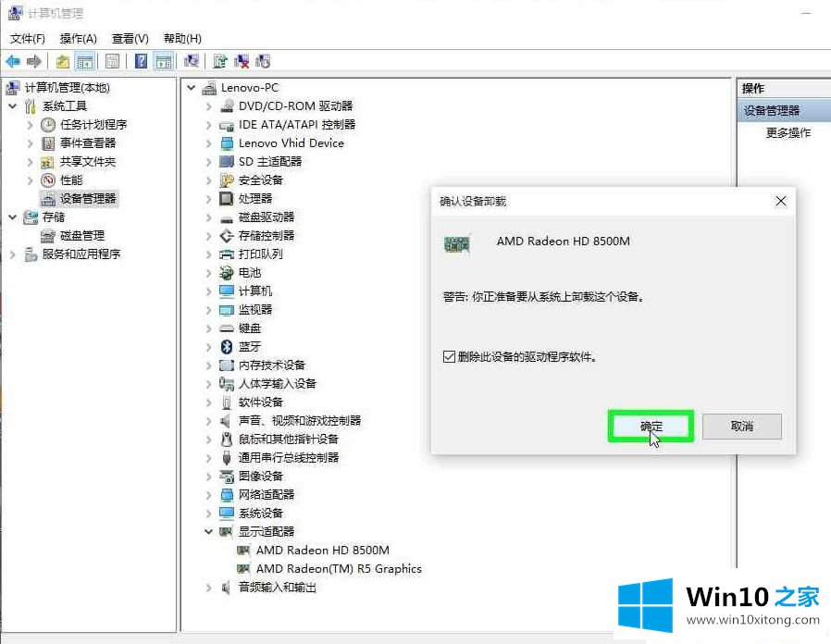The height and width of the screenshot is (644, 831).
Task: Click the update driver software toolbar icon
Action: pyautogui.click(x=220, y=61)
